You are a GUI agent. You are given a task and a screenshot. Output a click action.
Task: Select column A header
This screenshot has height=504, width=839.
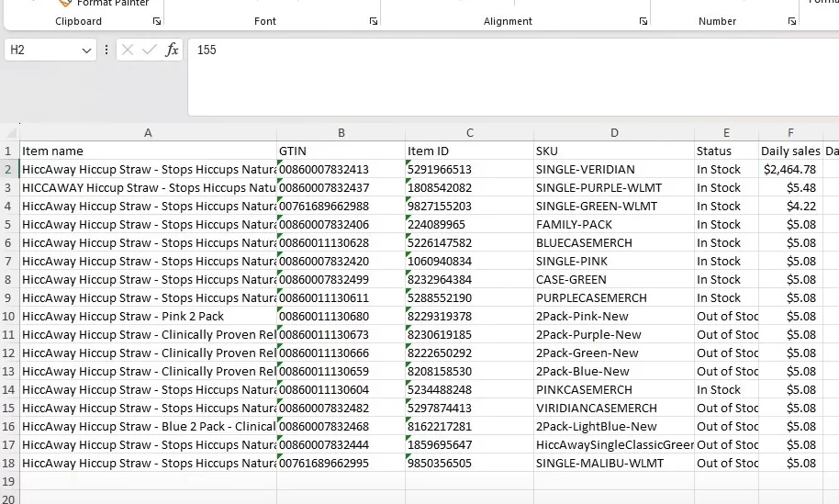click(x=148, y=133)
